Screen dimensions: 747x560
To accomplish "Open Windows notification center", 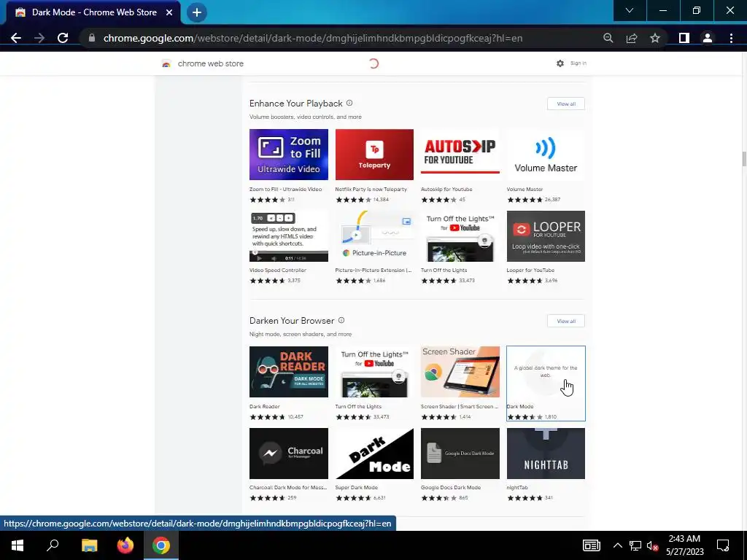I will tap(723, 545).
